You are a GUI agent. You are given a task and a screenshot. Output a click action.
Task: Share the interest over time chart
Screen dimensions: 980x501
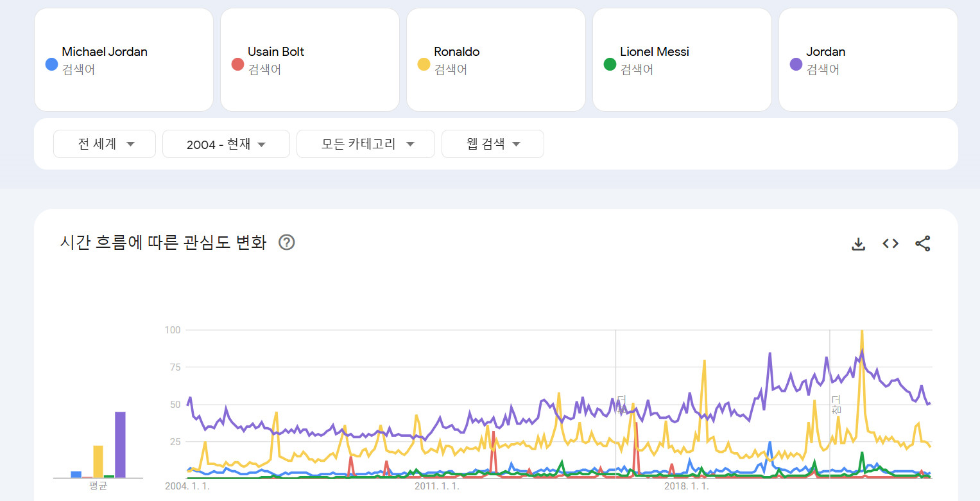922,243
